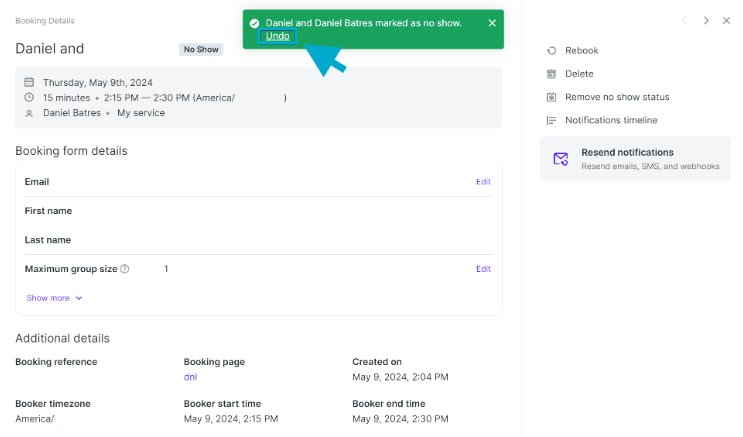This screenshot has width=743, height=437.
Task: Click the Rebook circular arrow icon
Action: [x=551, y=50]
